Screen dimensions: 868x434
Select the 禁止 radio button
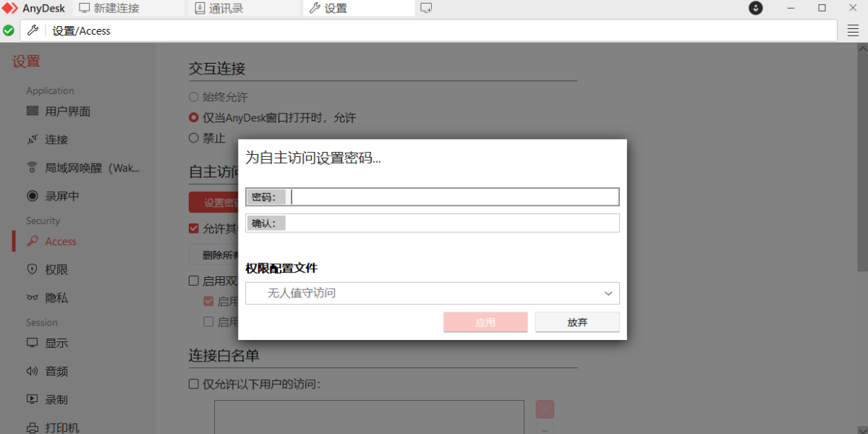pos(193,138)
